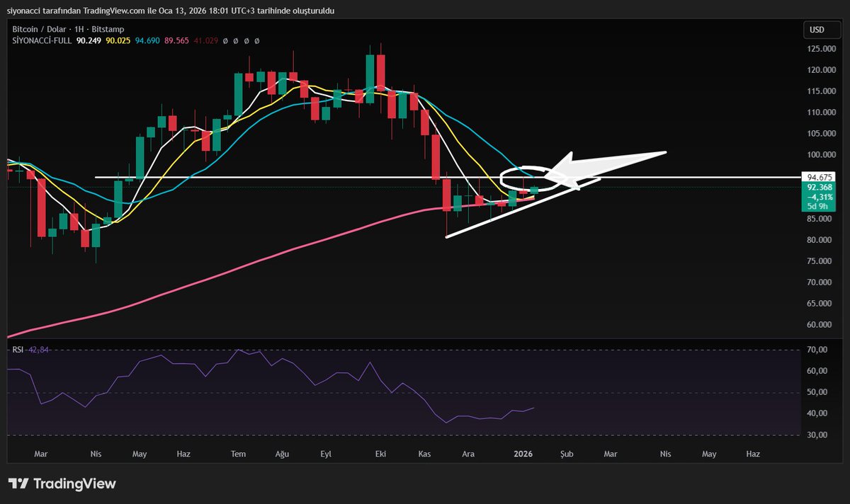
Task: Toggle the third ∅ visibility icon in the legend
Action: click(x=246, y=40)
